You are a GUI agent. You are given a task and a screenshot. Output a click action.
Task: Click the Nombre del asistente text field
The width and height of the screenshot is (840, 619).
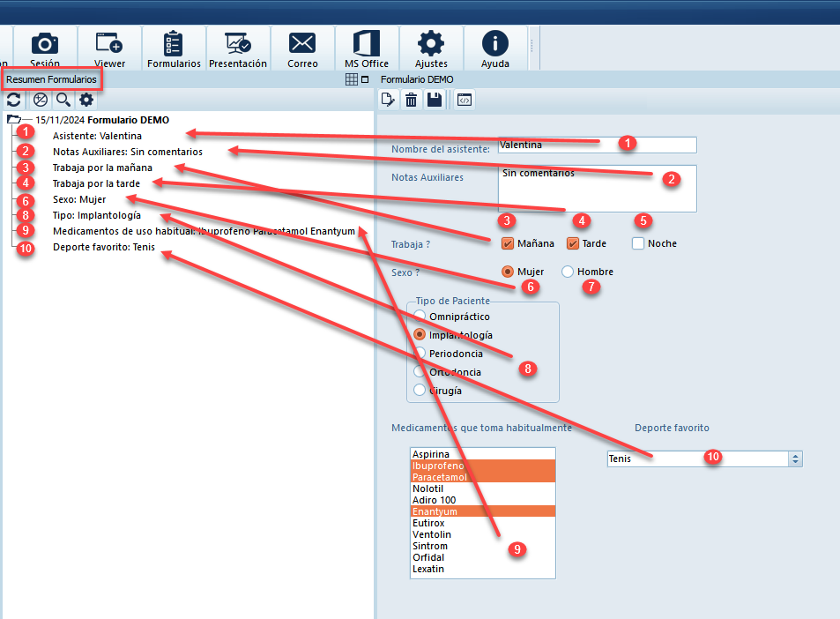[595, 145]
